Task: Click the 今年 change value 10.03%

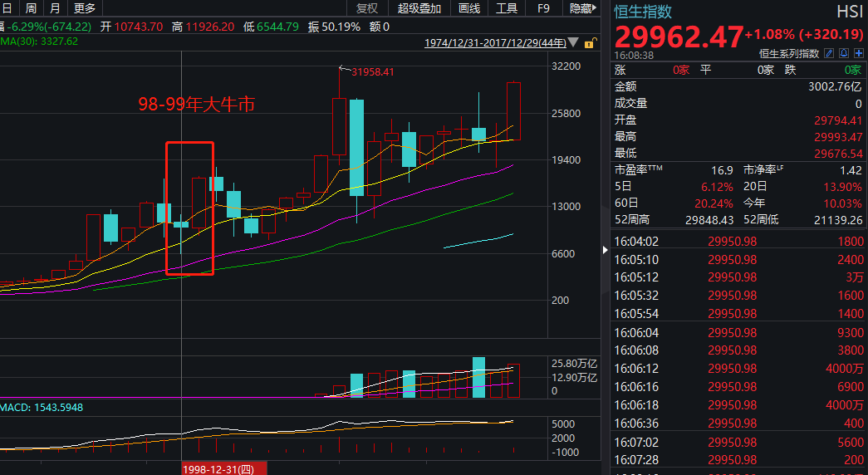Action: point(842,203)
